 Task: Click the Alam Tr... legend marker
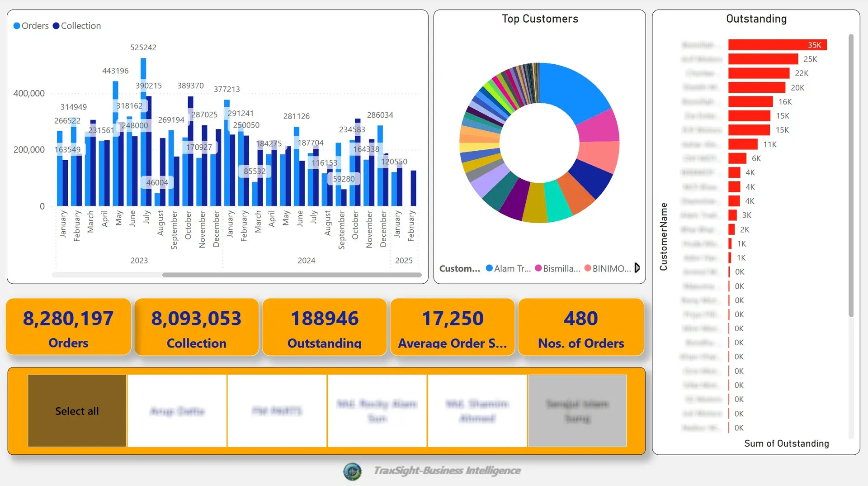click(x=489, y=268)
